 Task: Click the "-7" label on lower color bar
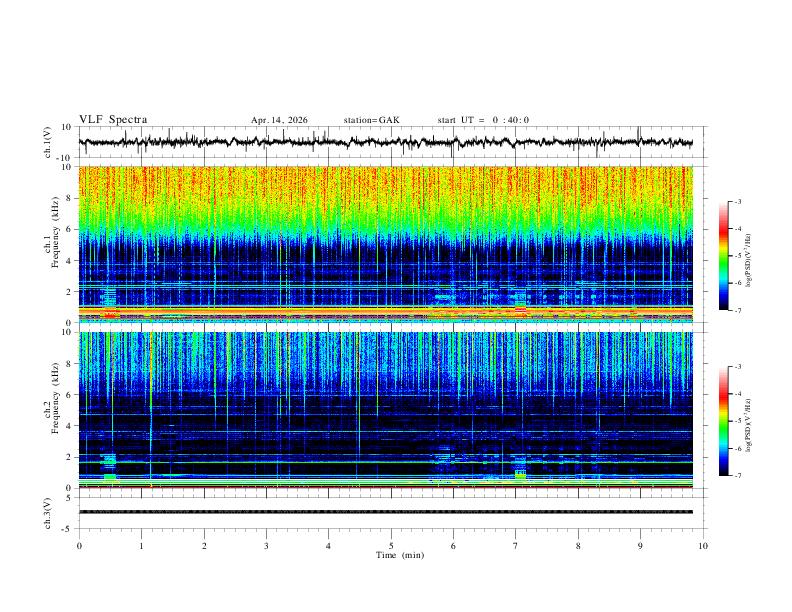coord(737,476)
